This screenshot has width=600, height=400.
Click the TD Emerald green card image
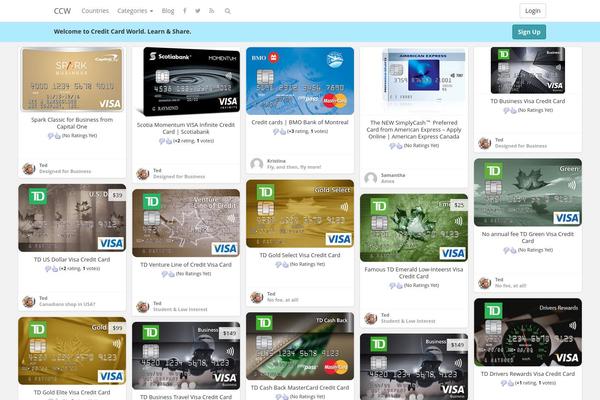pos(414,228)
